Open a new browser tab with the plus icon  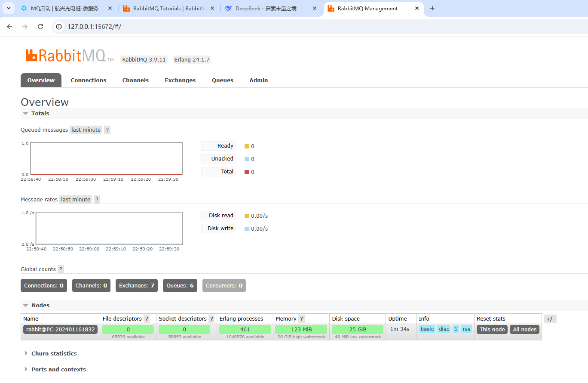point(432,8)
